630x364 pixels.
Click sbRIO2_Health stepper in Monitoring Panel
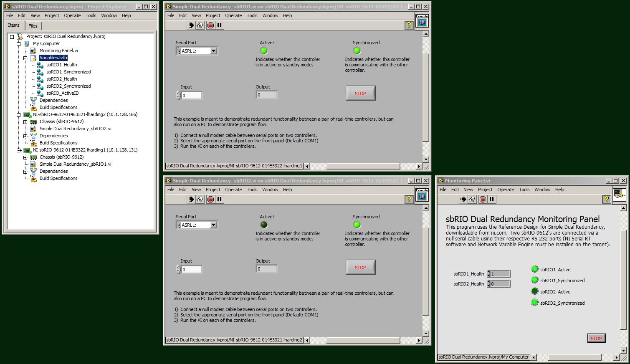(488, 284)
